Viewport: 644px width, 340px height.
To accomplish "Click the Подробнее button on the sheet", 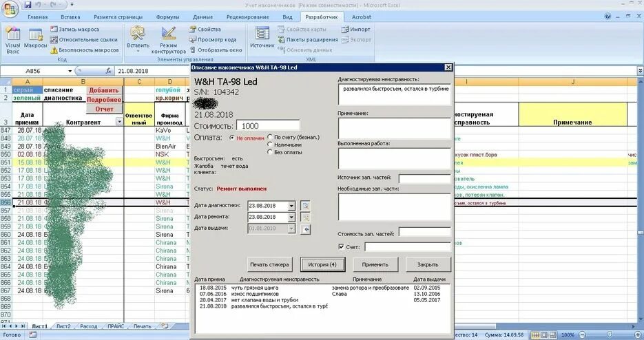I will tap(104, 100).
